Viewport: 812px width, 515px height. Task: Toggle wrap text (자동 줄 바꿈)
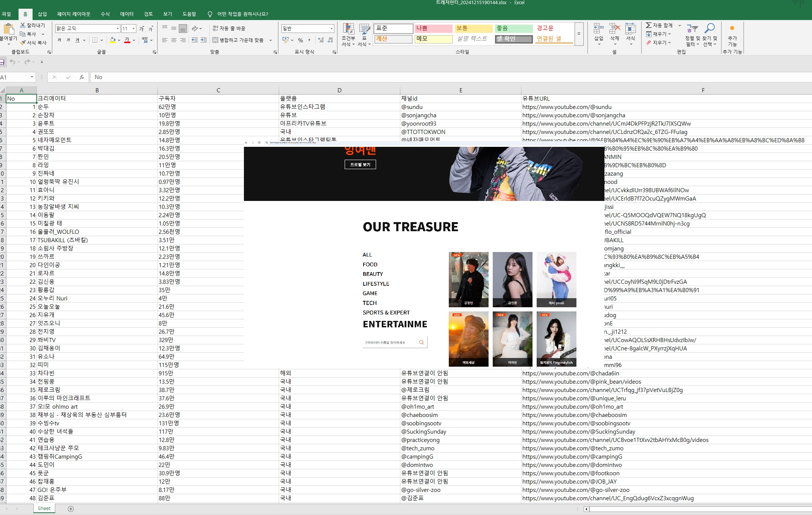point(229,28)
